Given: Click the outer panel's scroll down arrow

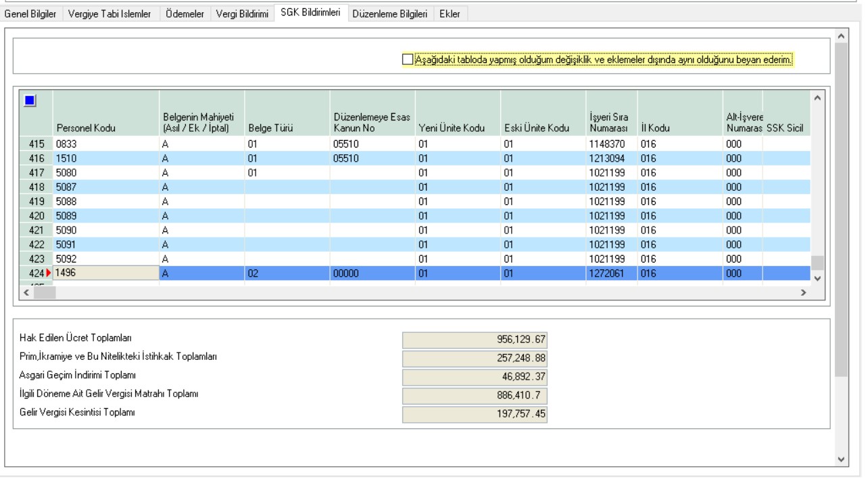Looking at the screenshot, I should point(841,459).
